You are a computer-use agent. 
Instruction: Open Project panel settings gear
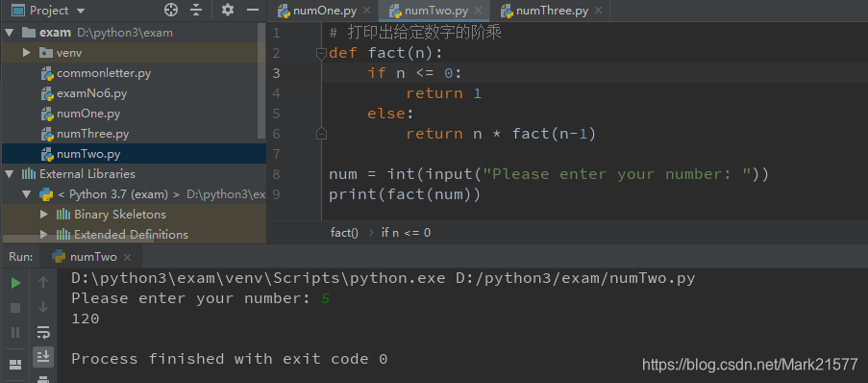click(x=228, y=10)
